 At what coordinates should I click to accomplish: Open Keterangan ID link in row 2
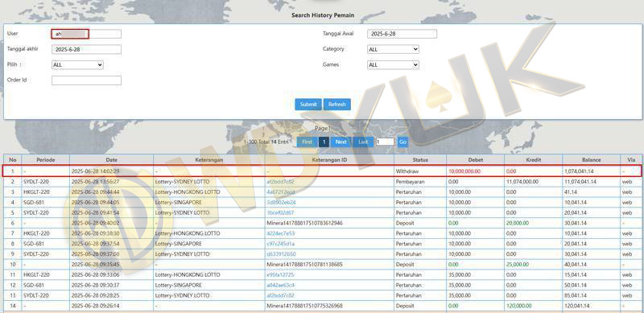click(280, 182)
